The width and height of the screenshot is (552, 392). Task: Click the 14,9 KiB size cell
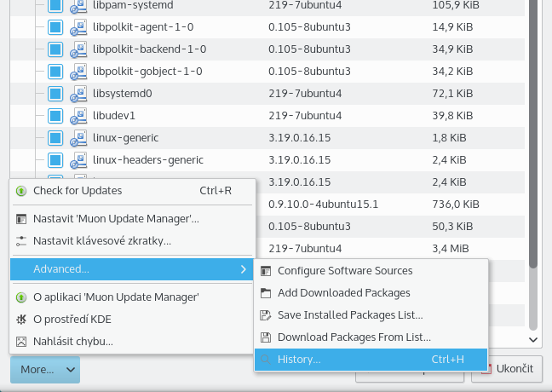(452, 27)
